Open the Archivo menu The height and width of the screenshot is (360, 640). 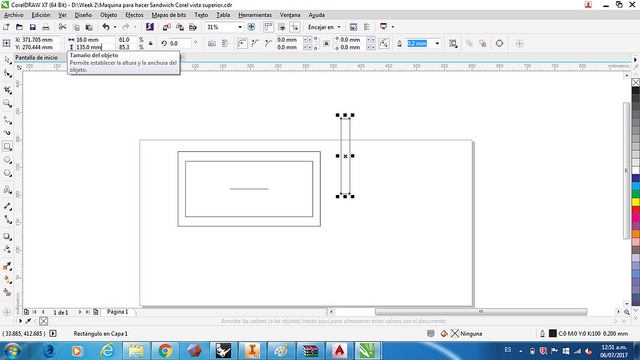point(14,15)
